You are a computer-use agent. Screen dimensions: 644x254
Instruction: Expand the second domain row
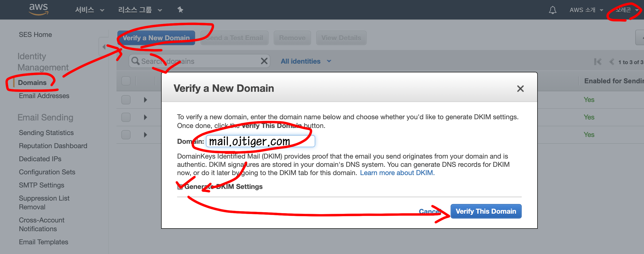coord(146,117)
